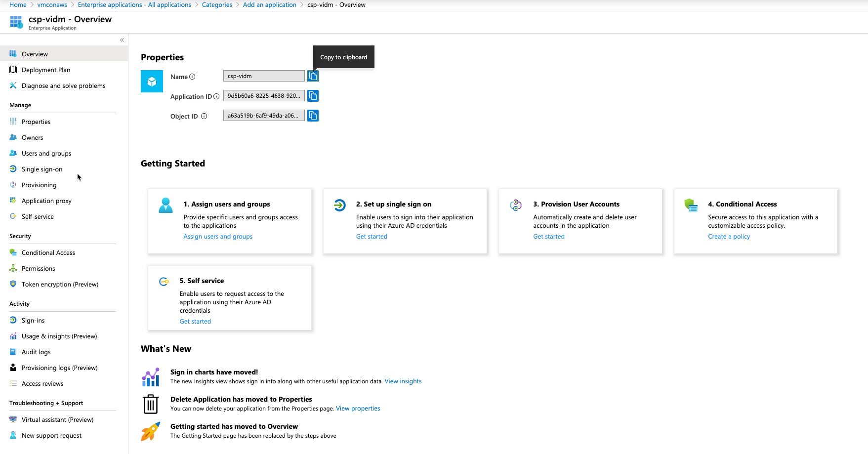Copy the Name field to clipboard

pyautogui.click(x=313, y=76)
